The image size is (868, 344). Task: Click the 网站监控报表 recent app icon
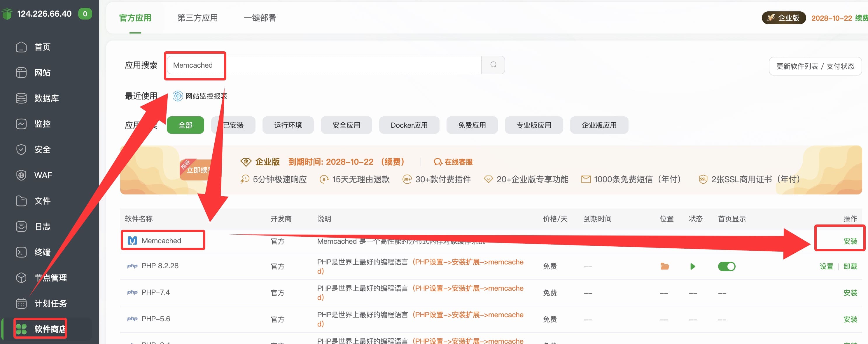(x=178, y=96)
